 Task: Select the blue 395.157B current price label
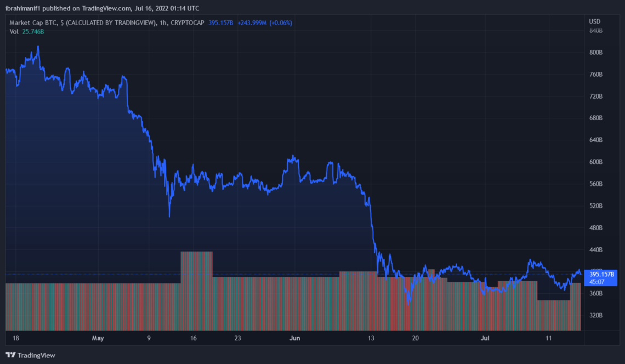click(x=601, y=274)
